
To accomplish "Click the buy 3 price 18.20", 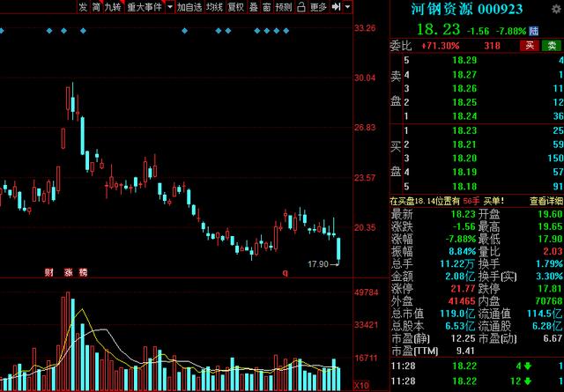I will coord(464,159).
